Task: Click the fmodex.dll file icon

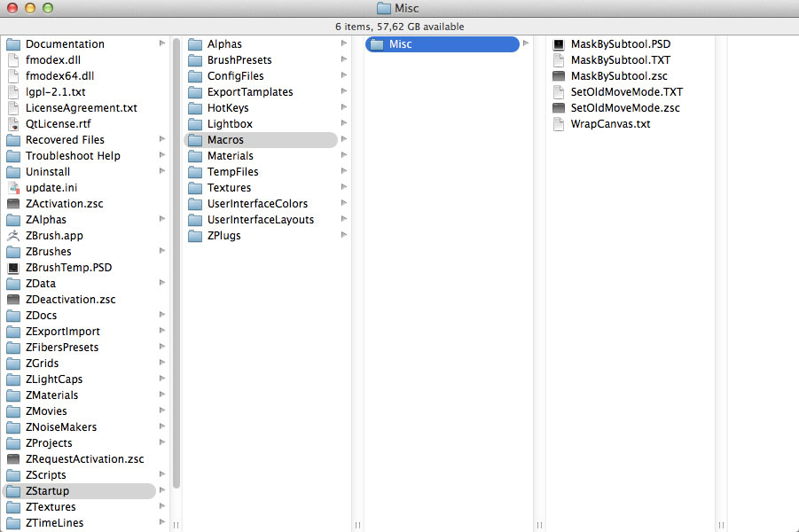Action: pos(13,60)
